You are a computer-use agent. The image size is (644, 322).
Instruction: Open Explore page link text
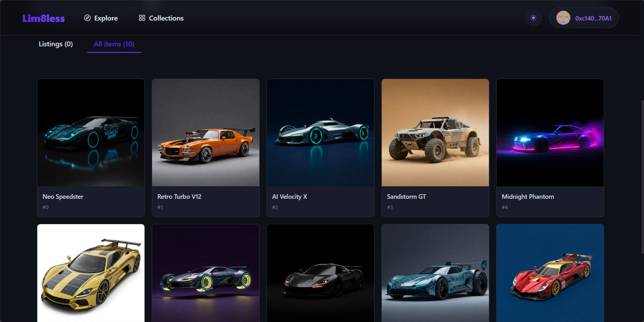(x=106, y=18)
